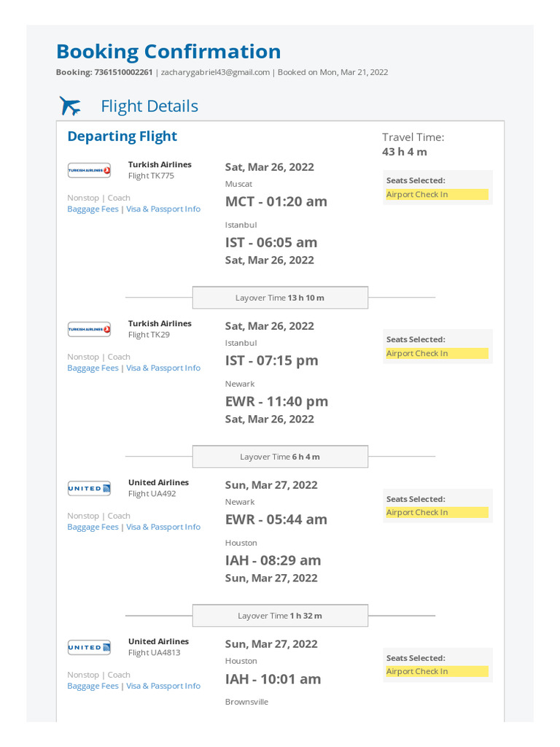Open Baggage Fees link for flight UA4813

pos(93,686)
